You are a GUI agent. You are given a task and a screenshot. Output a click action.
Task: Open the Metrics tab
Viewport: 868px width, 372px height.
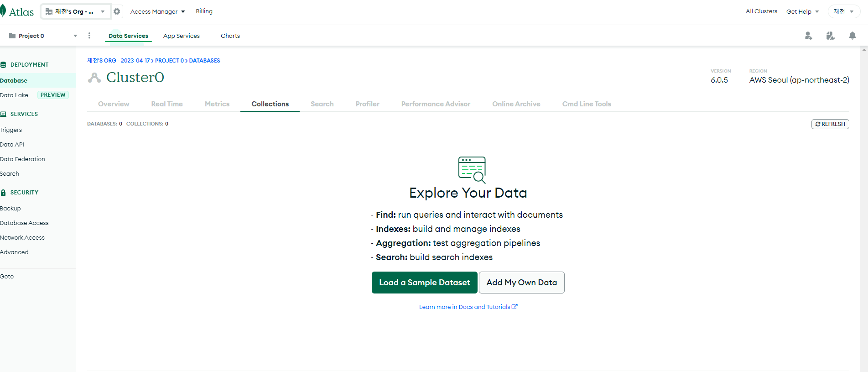pyautogui.click(x=217, y=104)
